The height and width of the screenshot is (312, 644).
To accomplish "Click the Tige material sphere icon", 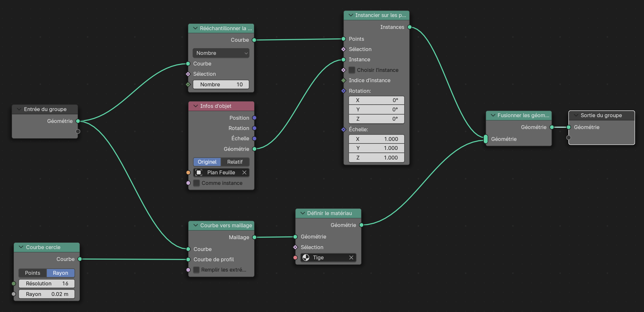I will (x=306, y=258).
